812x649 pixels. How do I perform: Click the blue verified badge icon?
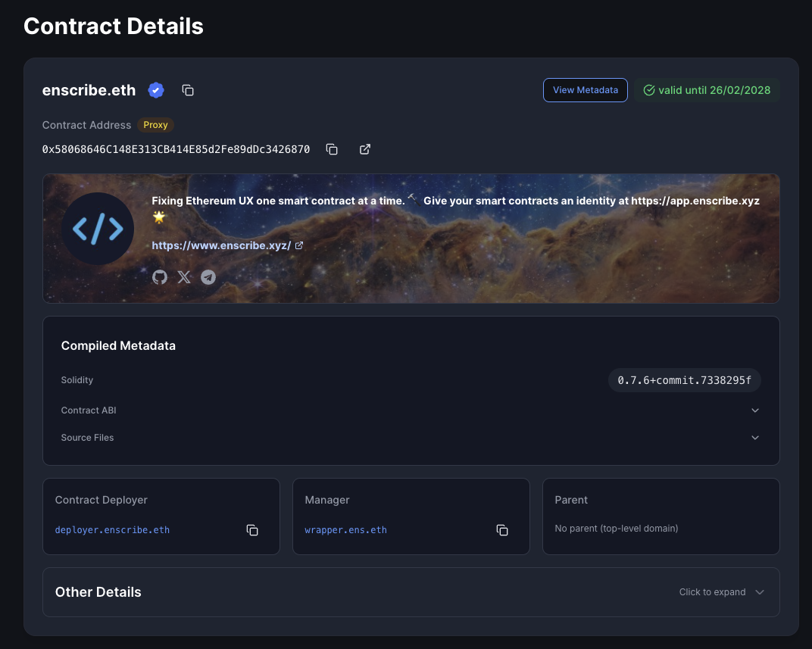[156, 91]
